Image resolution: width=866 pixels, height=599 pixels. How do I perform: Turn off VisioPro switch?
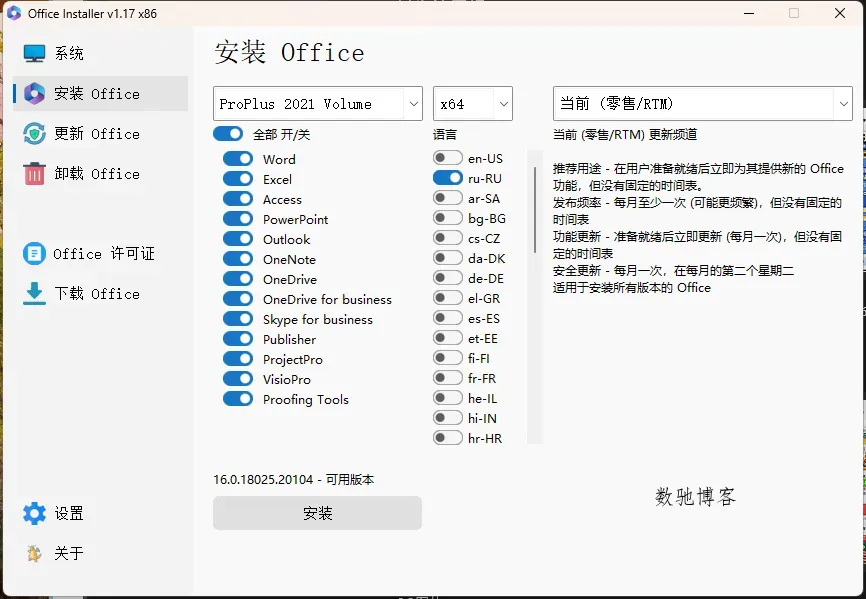pyautogui.click(x=238, y=379)
